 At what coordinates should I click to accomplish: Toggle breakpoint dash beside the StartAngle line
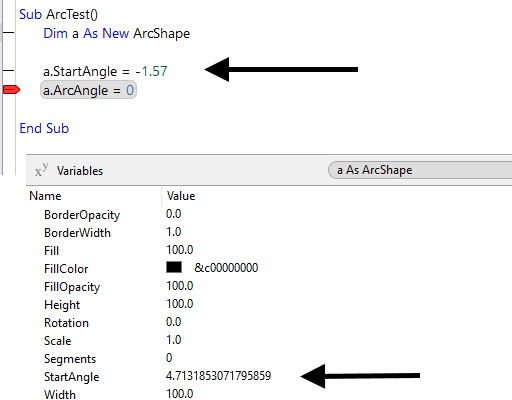tap(8, 70)
